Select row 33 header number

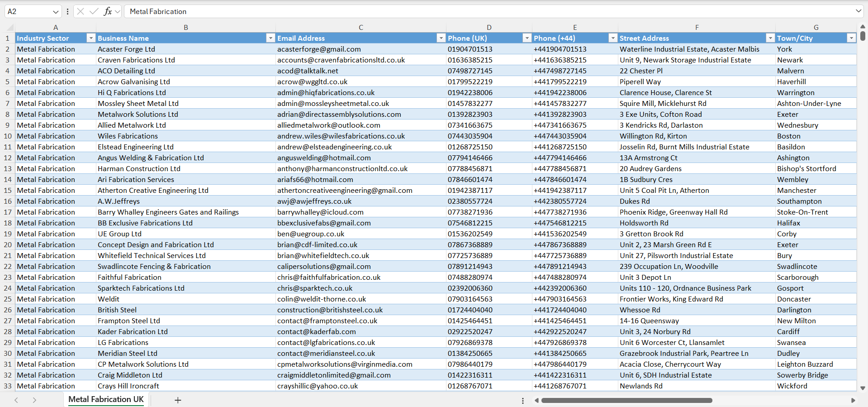8,386
